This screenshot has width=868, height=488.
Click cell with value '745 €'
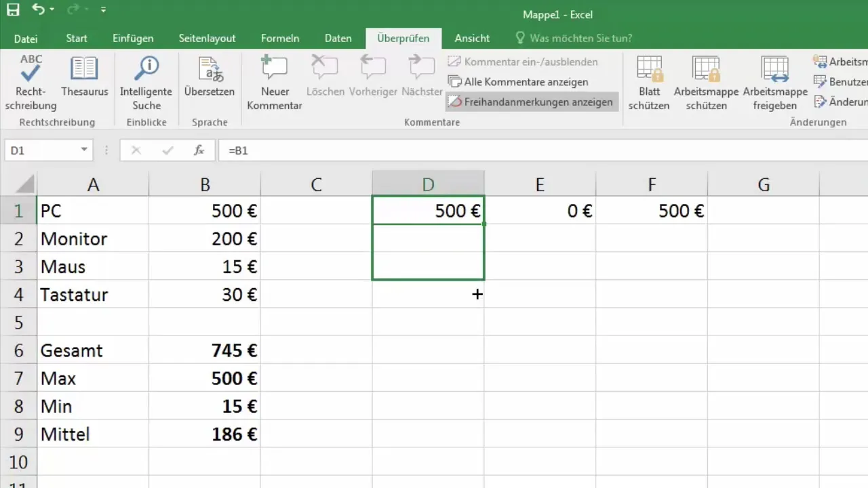click(x=205, y=350)
